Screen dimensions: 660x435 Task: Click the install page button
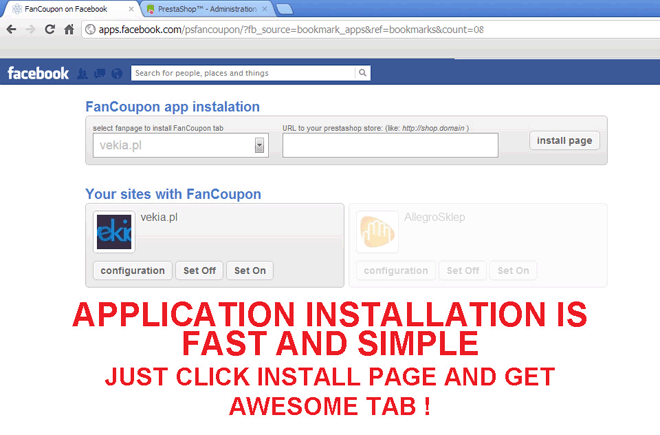[x=564, y=141]
